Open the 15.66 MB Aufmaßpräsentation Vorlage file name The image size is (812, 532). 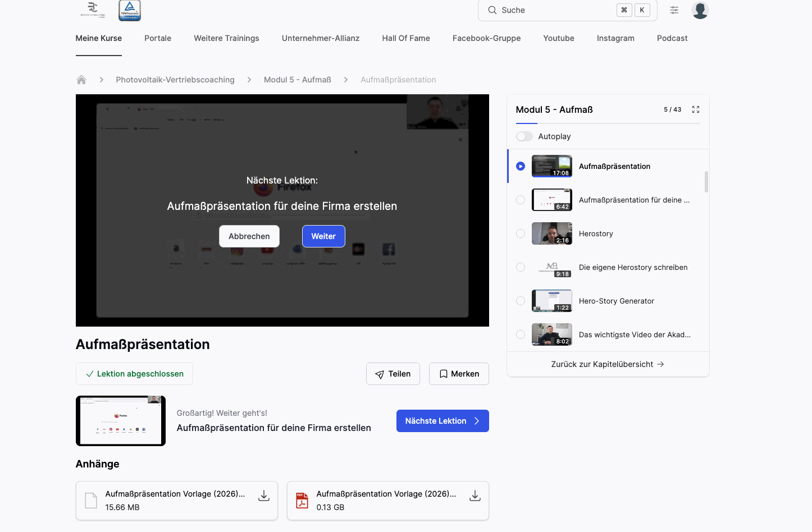(175, 494)
